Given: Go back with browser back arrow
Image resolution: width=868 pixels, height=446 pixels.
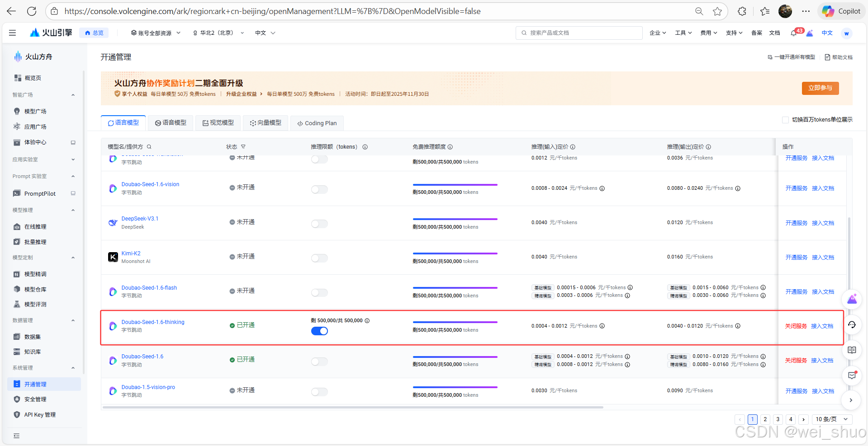Looking at the screenshot, I should coord(11,11).
